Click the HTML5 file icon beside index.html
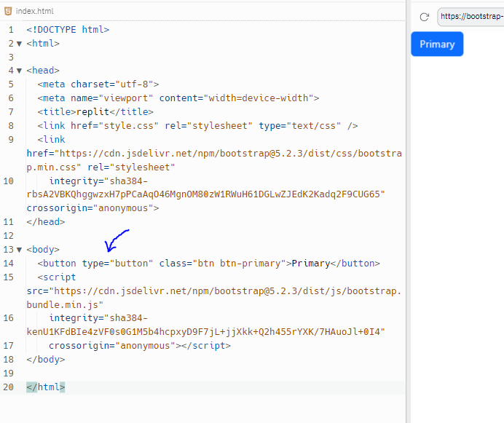Image resolution: width=504 pixels, height=423 pixels. point(8,11)
